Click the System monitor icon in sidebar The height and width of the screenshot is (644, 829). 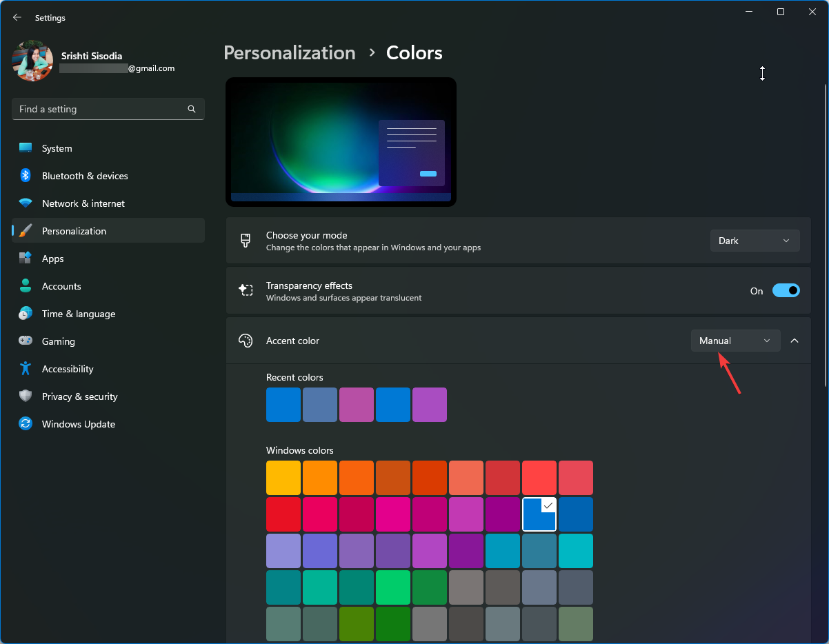coord(26,148)
